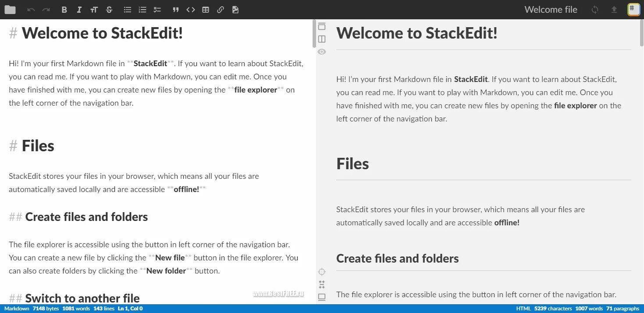
Task: Toggle focus mode with the crosshair icon
Action: pyautogui.click(x=322, y=272)
